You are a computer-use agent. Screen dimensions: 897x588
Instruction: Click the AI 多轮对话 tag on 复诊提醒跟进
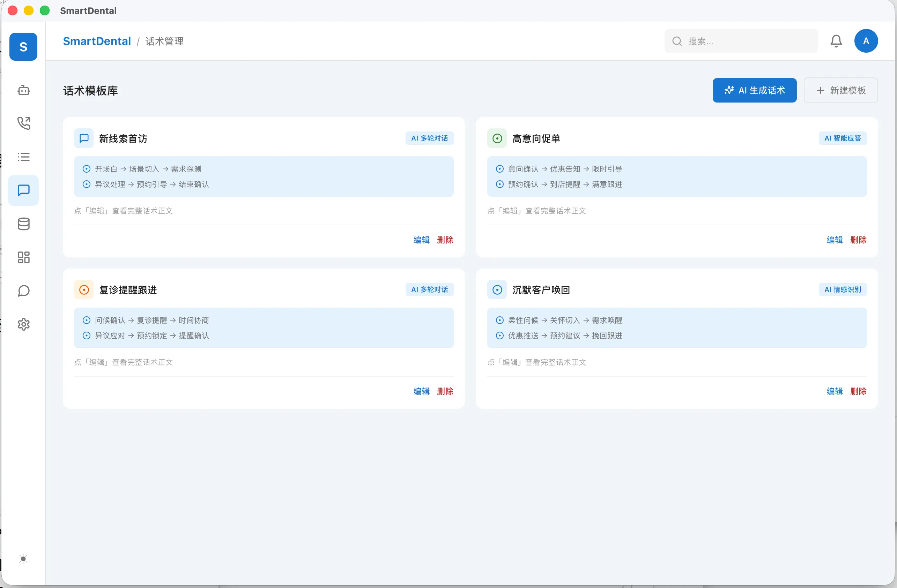(429, 290)
